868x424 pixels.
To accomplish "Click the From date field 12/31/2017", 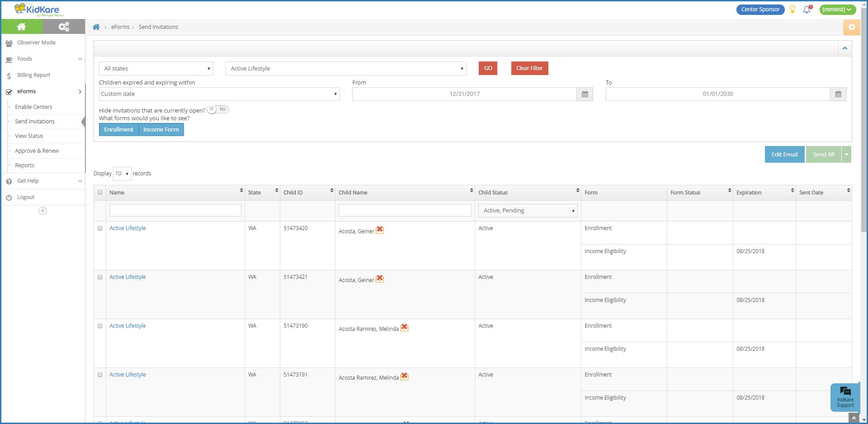I will 465,94.
